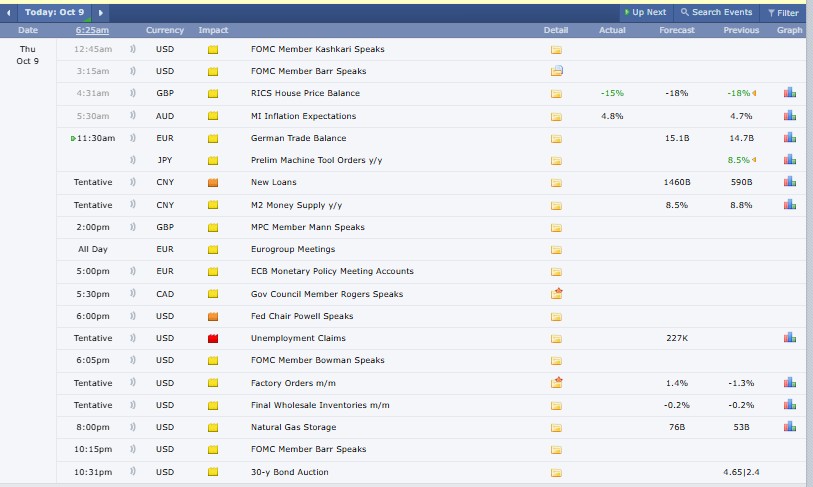This screenshot has width=813, height=487.
Task: Jump to Up Next event
Action: pyautogui.click(x=644, y=12)
